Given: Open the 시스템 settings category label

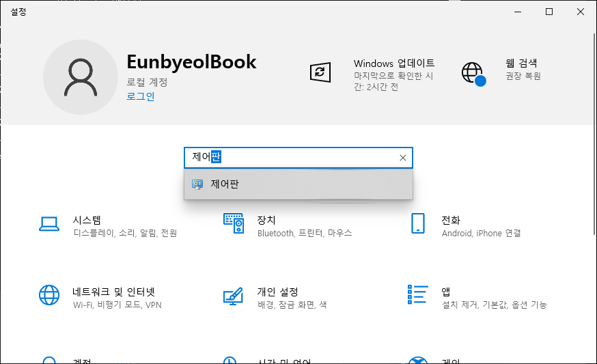Looking at the screenshot, I should coord(87,220).
